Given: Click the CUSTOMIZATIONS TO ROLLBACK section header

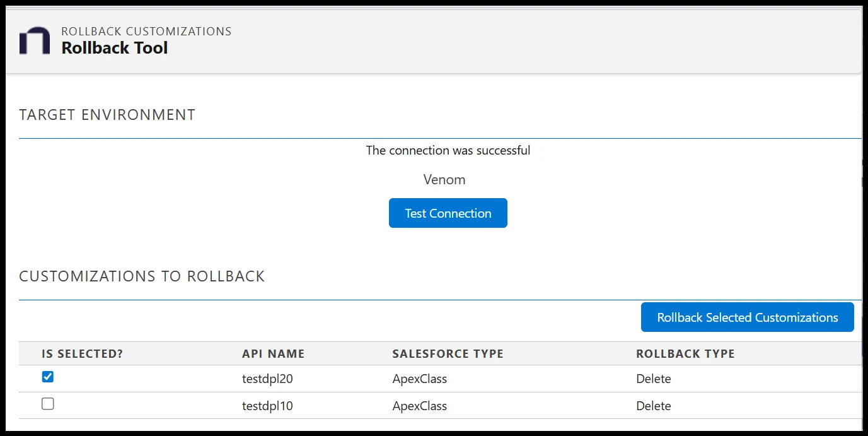Looking at the screenshot, I should 142,276.
